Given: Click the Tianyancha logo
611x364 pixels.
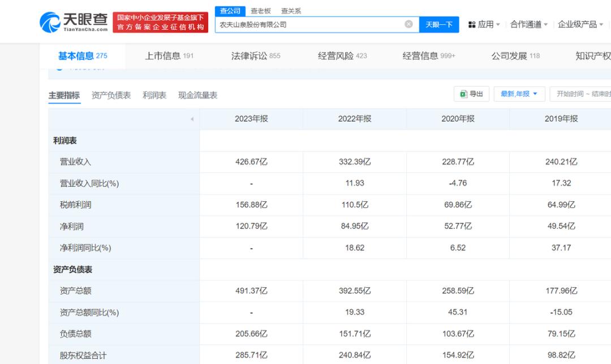Looking at the screenshot, I should point(74,22).
